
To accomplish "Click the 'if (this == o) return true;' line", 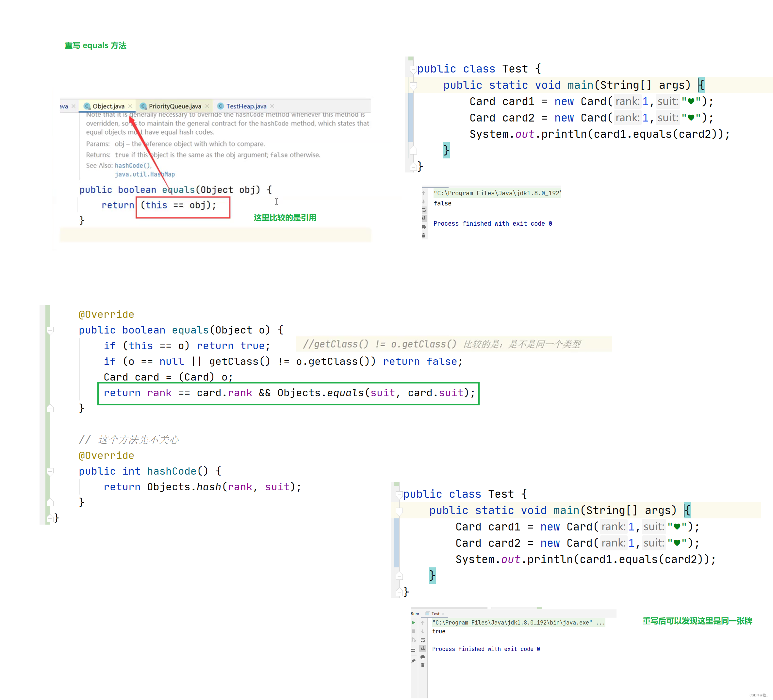I will (187, 346).
